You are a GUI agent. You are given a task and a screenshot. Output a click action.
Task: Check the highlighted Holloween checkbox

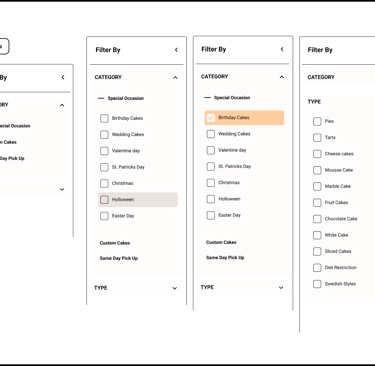104,200
